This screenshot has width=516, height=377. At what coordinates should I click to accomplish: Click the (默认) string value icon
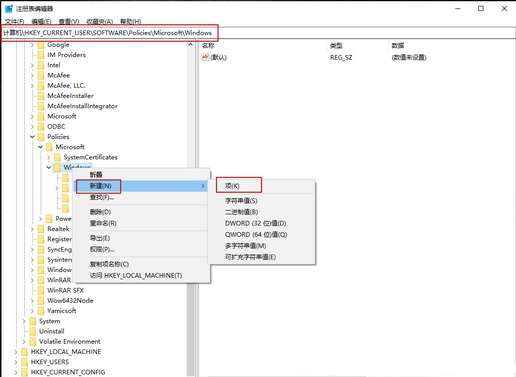pos(205,57)
